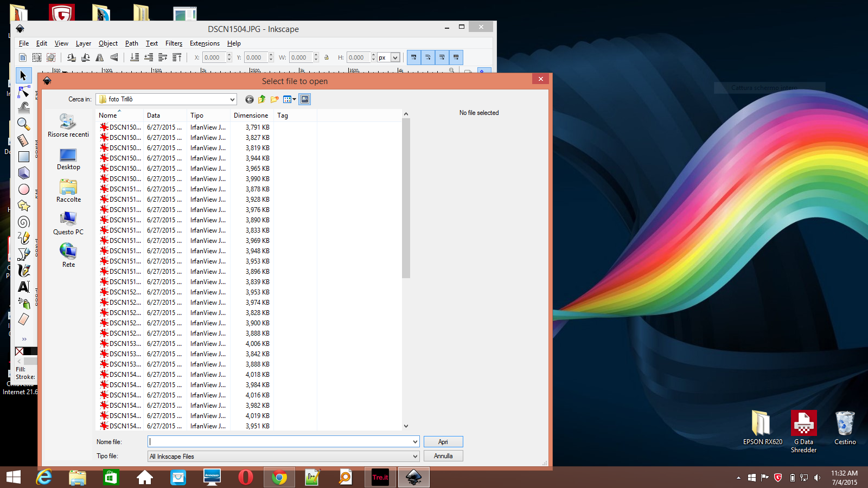Click the black color swatch in the palette
Viewport: 868px width, 488px height.
pos(27,351)
